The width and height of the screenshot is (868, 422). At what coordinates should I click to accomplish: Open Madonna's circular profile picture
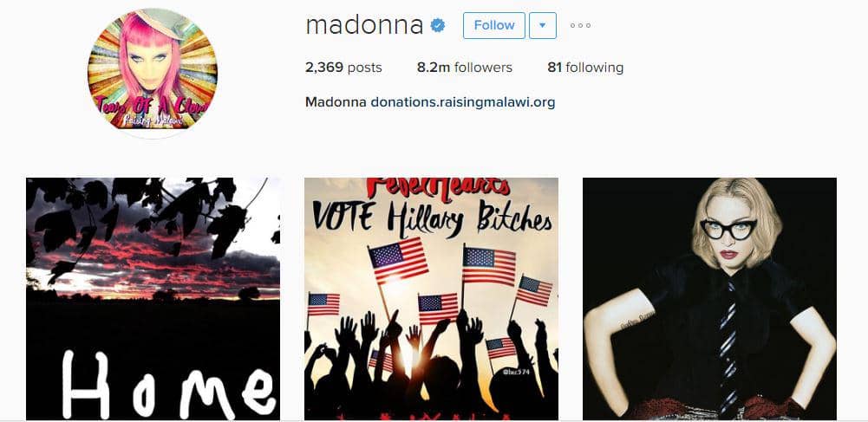[153, 69]
